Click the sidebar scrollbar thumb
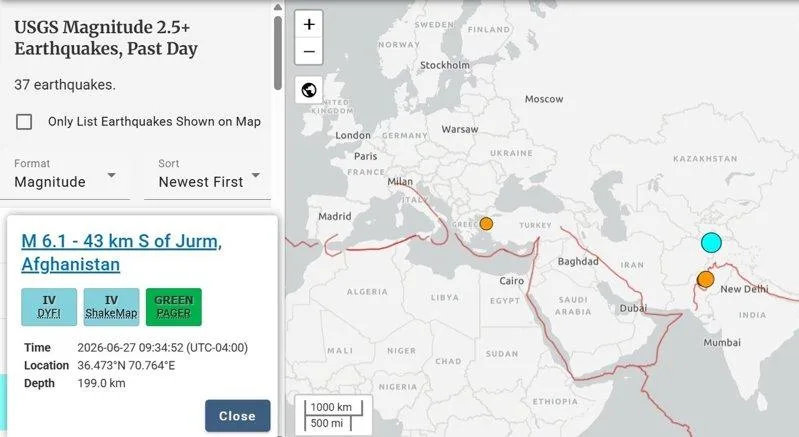Image resolution: width=799 pixels, height=437 pixels. 278,53
